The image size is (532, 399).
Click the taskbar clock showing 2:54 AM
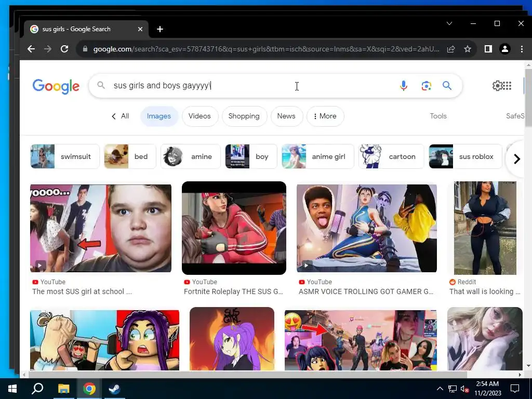coord(487,389)
